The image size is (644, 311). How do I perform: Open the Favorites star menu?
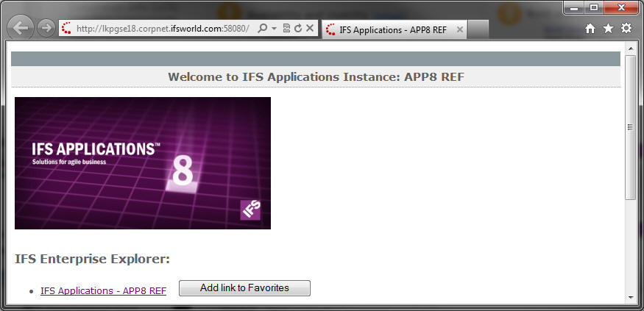608,28
